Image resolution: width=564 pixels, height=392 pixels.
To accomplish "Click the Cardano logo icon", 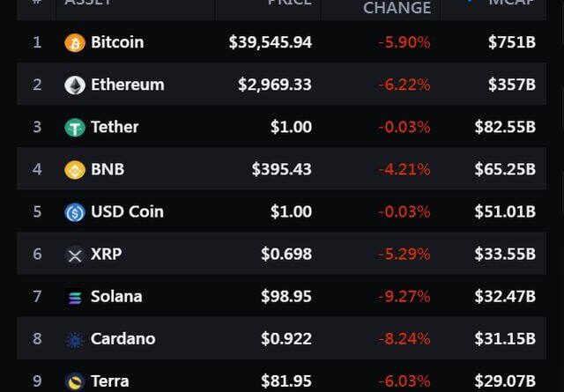I will (75, 339).
